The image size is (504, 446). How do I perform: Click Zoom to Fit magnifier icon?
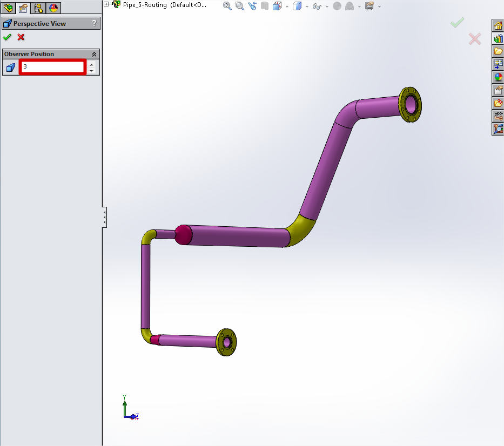(227, 6)
